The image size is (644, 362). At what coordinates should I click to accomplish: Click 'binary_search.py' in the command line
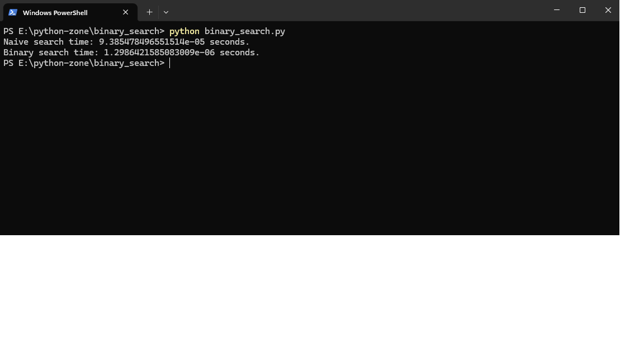(245, 31)
